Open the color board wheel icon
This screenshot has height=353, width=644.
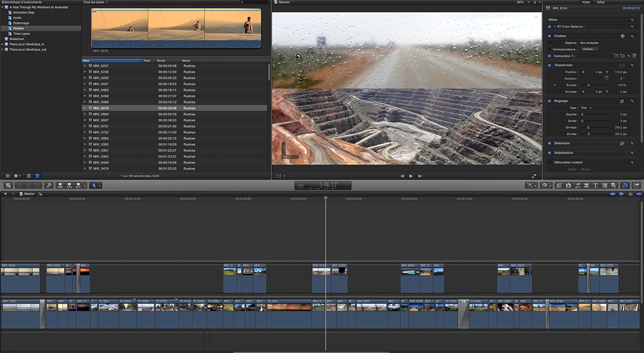click(x=623, y=36)
